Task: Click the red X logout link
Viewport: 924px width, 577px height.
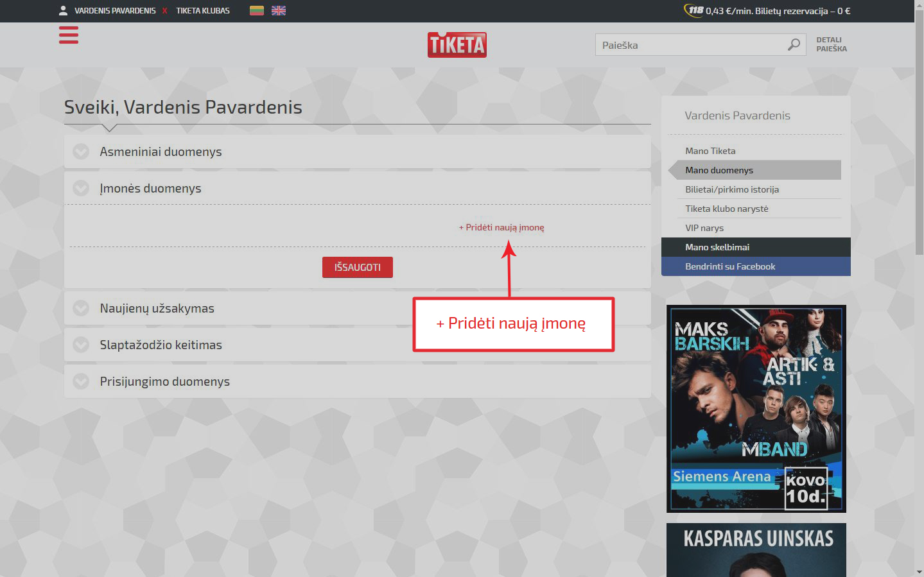Action: coord(164,10)
